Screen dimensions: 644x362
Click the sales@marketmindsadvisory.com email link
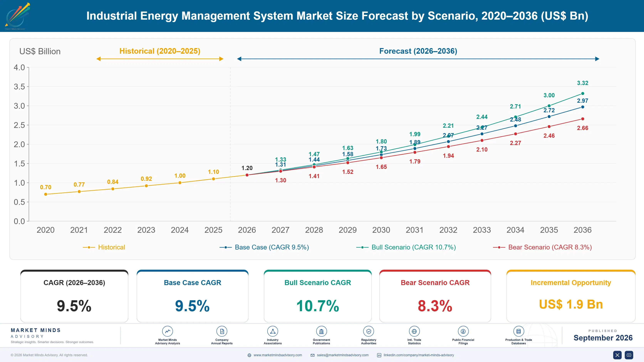pyautogui.click(x=343, y=355)
